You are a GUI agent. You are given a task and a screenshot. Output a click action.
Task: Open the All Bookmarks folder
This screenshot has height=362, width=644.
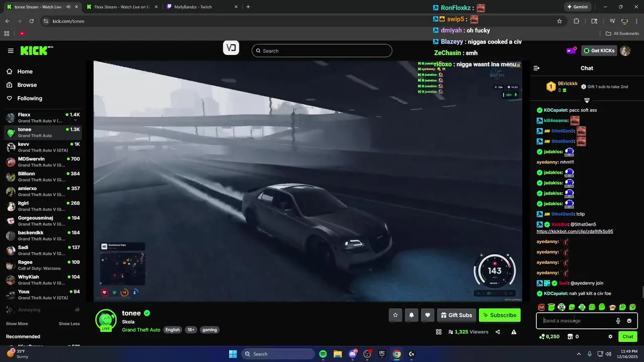tap(622, 34)
